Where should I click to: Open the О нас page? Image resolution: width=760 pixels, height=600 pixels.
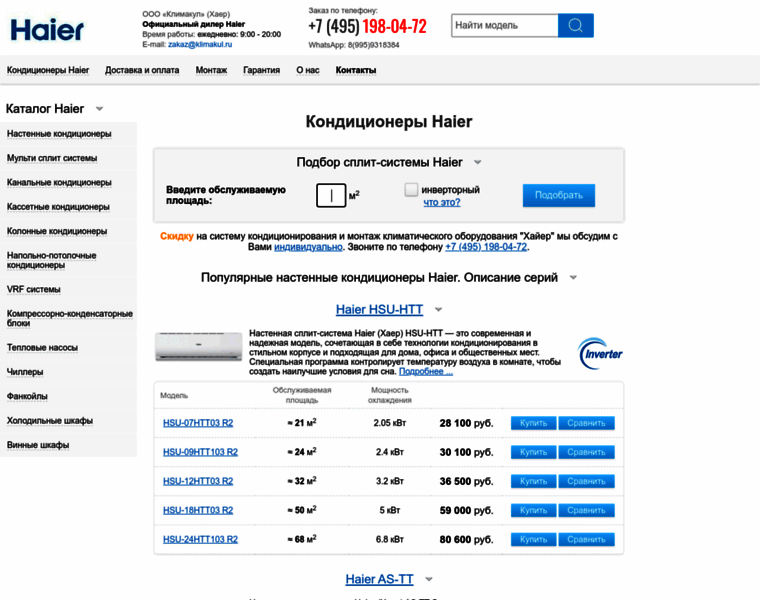coord(308,70)
